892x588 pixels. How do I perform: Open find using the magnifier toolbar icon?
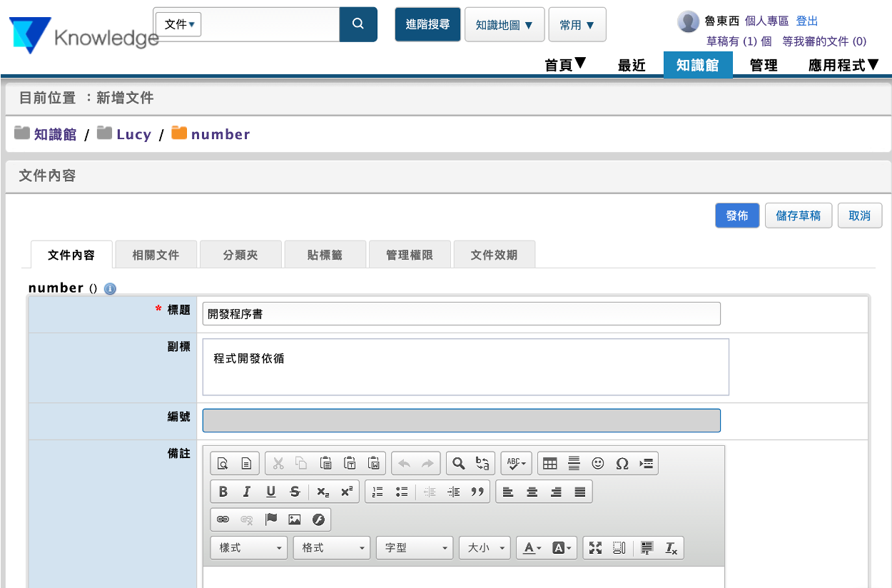pos(459,463)
